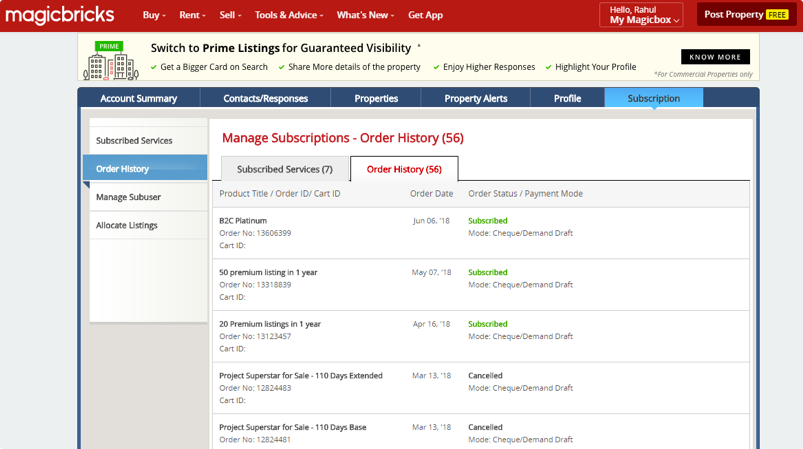
Task: Go to the Properties tab
Action: (376, 98)
